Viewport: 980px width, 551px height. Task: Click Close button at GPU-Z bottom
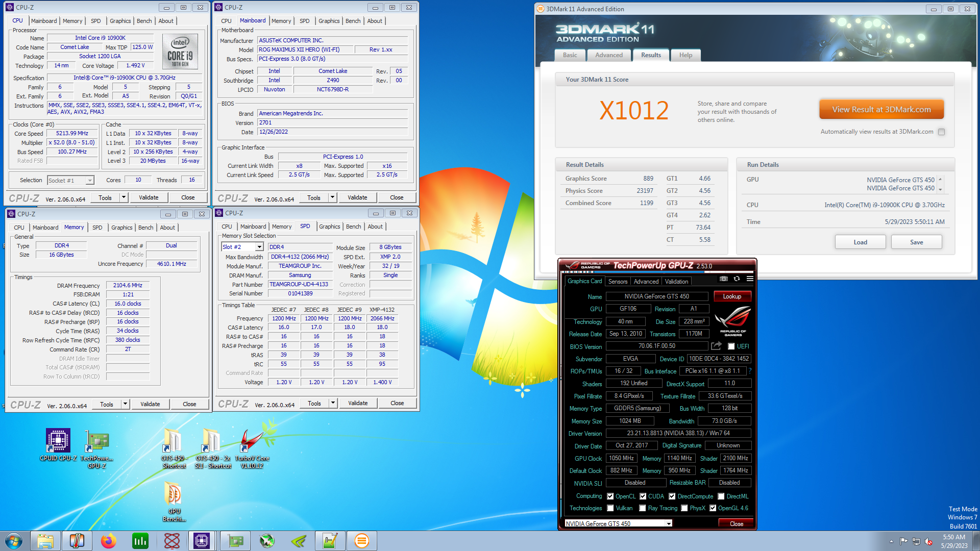(737, 523)
